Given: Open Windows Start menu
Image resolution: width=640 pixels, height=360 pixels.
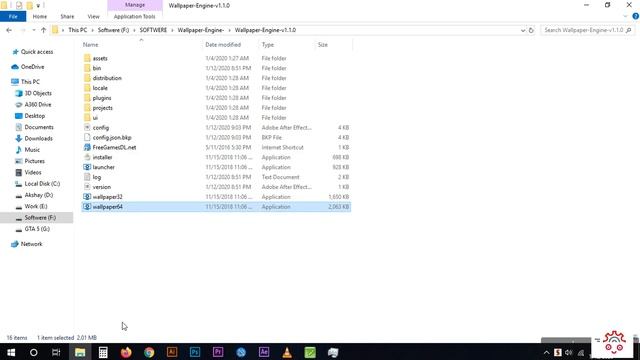Looking at the screenshot, I should [x=11, y=352].
